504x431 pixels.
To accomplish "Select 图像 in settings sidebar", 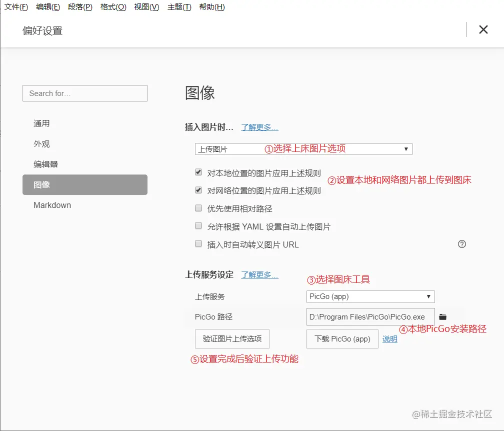I will click(x=85, y=185).
